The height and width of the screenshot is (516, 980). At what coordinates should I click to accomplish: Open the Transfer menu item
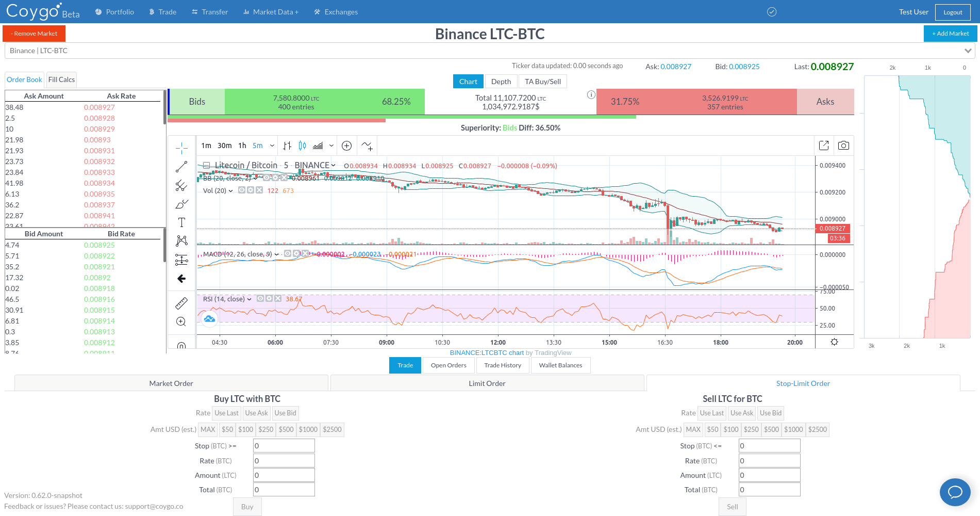[x=209, y=12]
